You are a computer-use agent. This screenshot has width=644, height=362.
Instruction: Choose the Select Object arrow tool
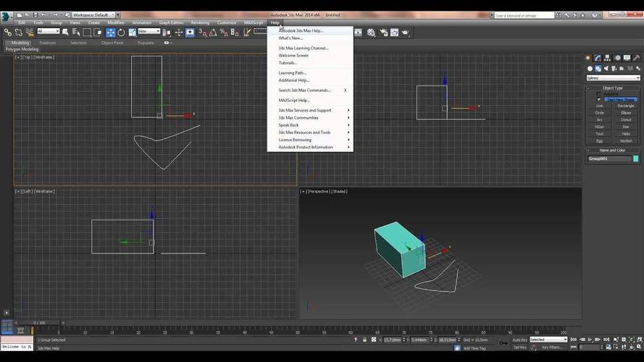click(x=65, y=32)
